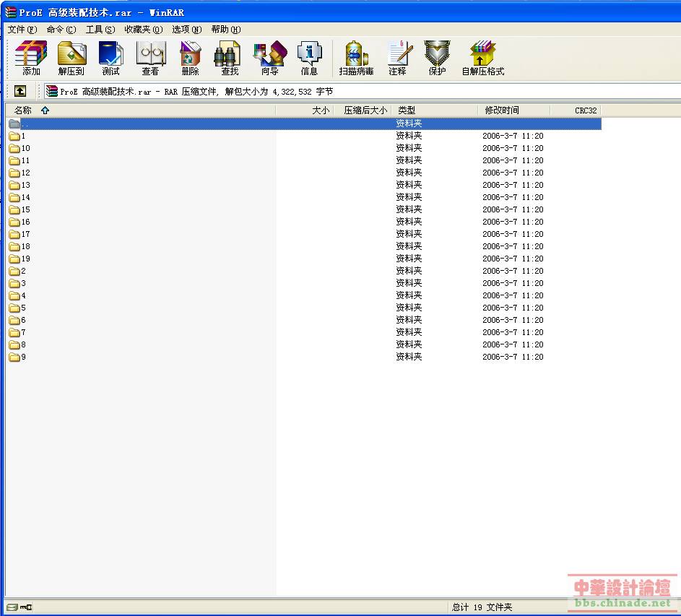This screenshot has width=681, height=616.
Task: Select the folder icon for folder 9
Action: [x=14, y=357]
